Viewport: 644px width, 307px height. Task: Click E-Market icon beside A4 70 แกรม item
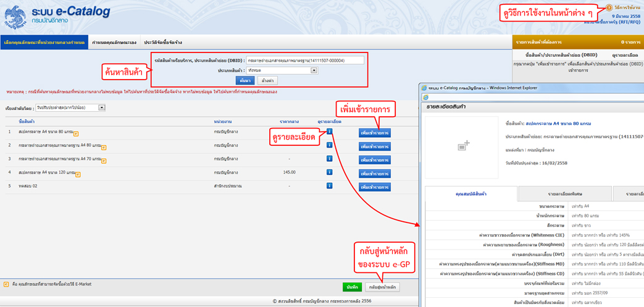[103, 161]
